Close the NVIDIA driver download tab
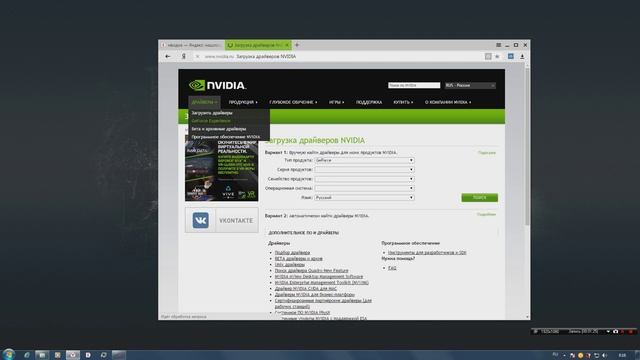The image size is (640, 360). 287,45
